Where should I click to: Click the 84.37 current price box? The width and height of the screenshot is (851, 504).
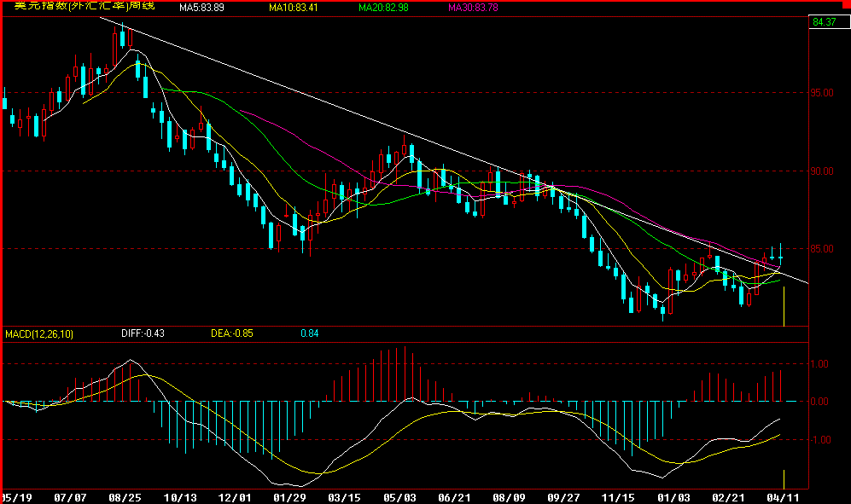click(824, 22)
